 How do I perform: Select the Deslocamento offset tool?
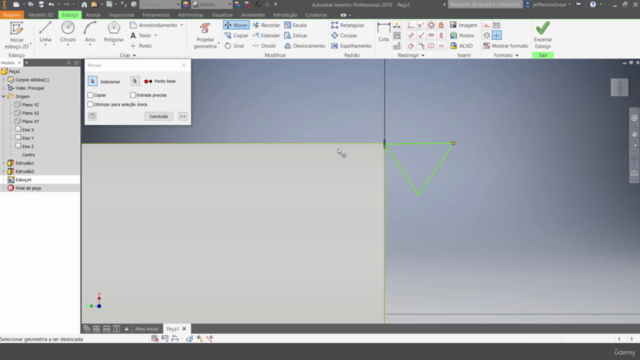pyautogui.click(x=305, y=46)
